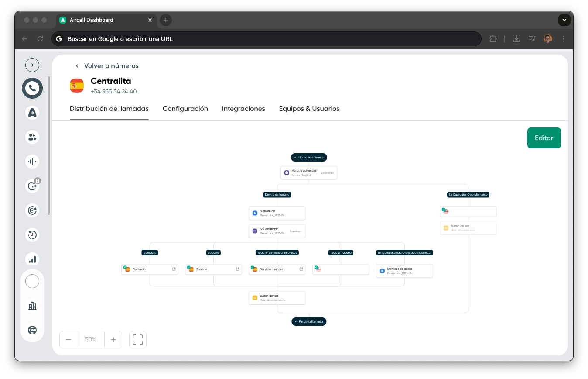This screenshot has height=379, width=588.
Task: Open the sidebar icon with the lock badge
Action: pyautogui.click(x=32, y=186)
